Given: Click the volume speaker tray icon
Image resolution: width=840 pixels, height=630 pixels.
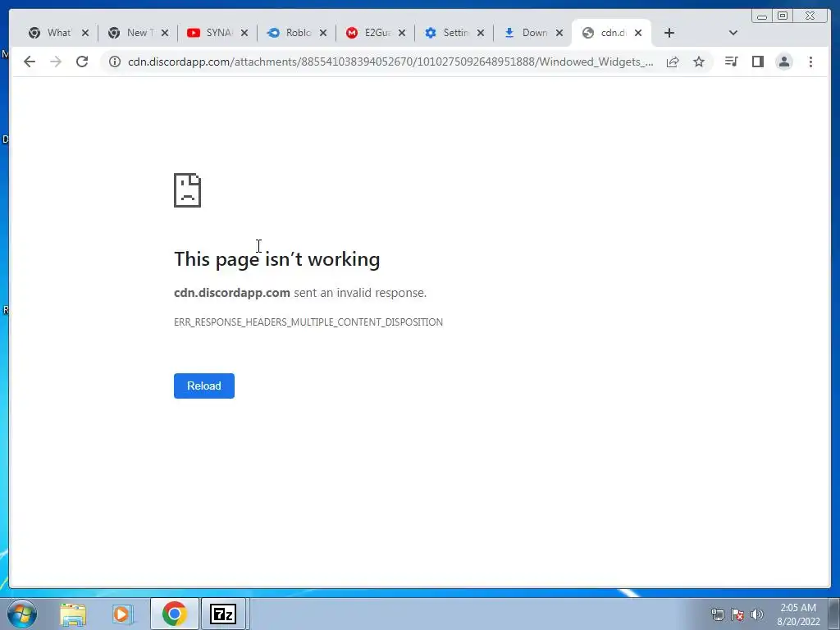Looking at the screenshot, I should click(757, 614).
